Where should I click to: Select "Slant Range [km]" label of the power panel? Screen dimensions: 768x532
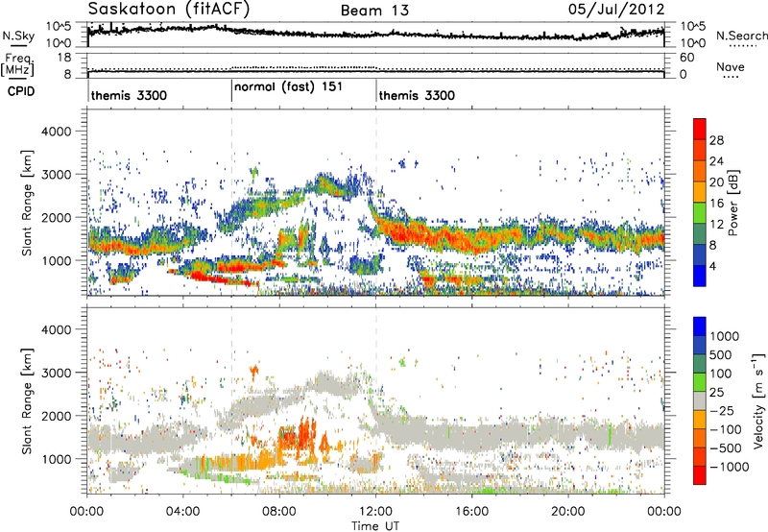pos(27,203)
